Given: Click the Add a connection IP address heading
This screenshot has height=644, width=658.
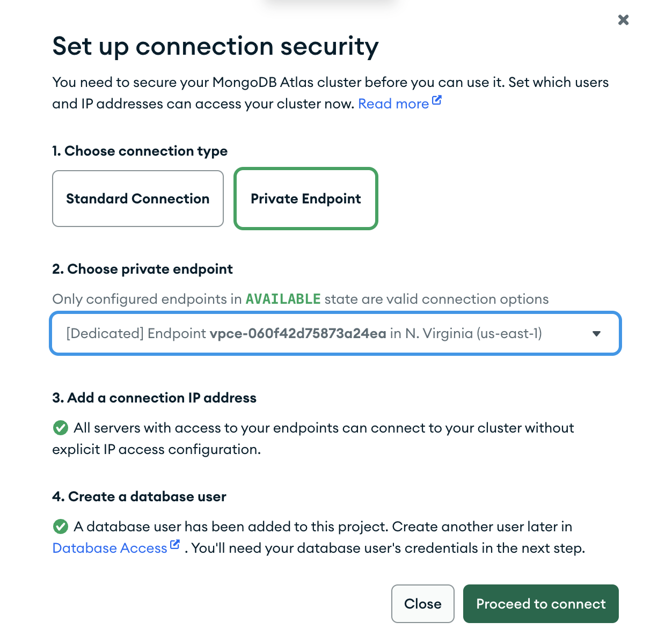Looking at the screenshot, I should (154, 398).
